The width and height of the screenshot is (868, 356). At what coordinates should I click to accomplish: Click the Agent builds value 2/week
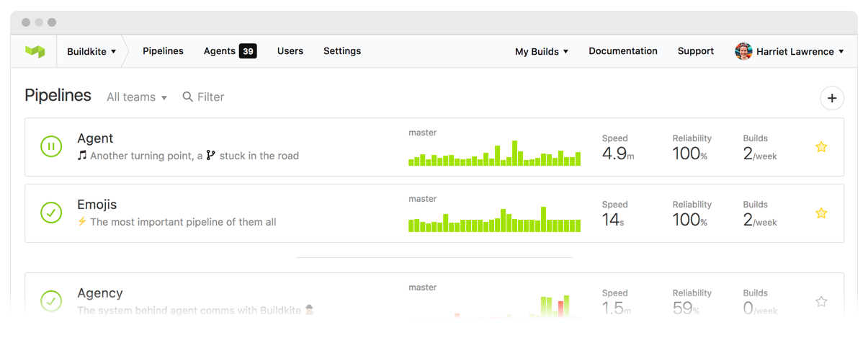760,153
